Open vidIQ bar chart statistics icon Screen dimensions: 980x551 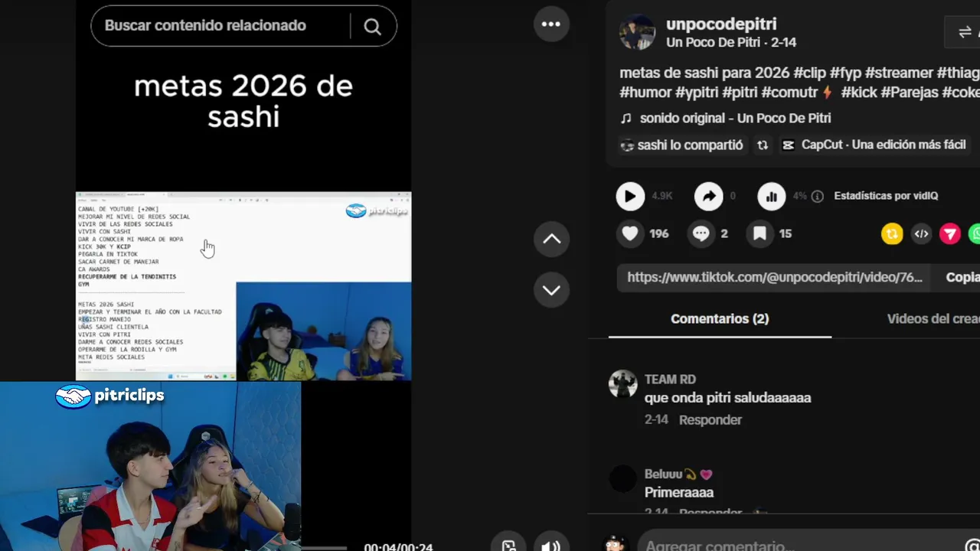772,196
